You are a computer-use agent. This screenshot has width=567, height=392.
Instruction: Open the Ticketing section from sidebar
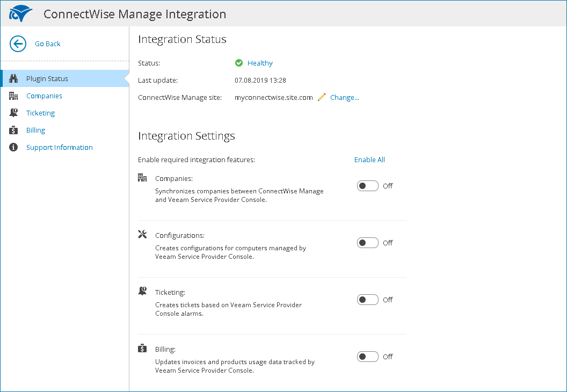click(40, 112)
